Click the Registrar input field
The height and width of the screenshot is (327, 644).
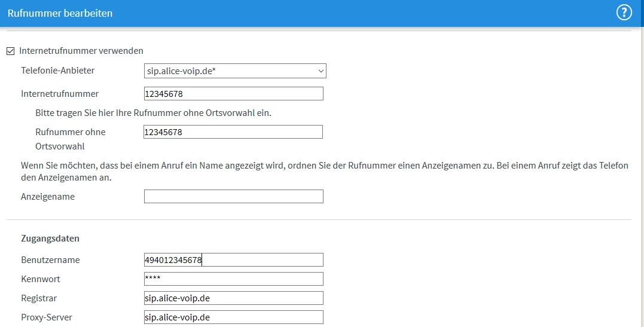point(234,298)
